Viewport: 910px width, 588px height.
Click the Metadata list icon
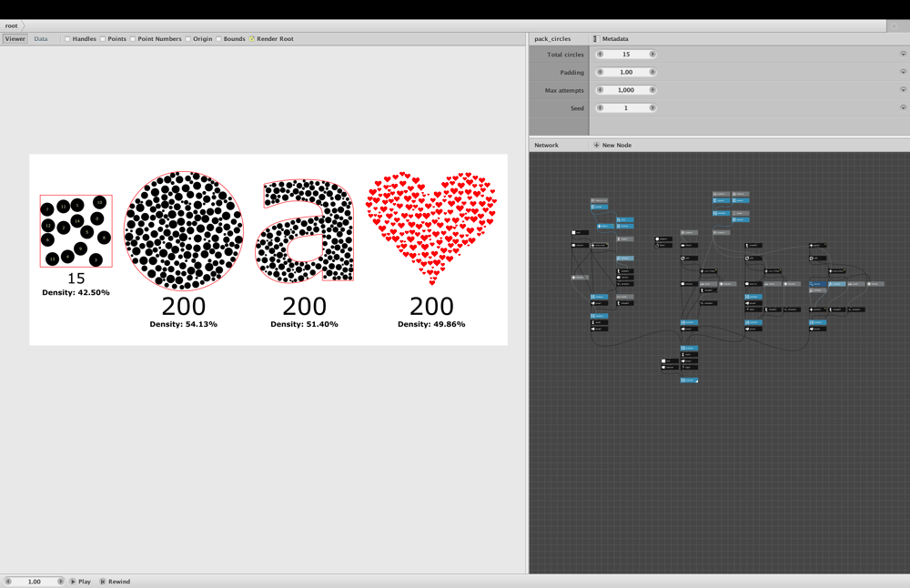[x=596, y=39]
